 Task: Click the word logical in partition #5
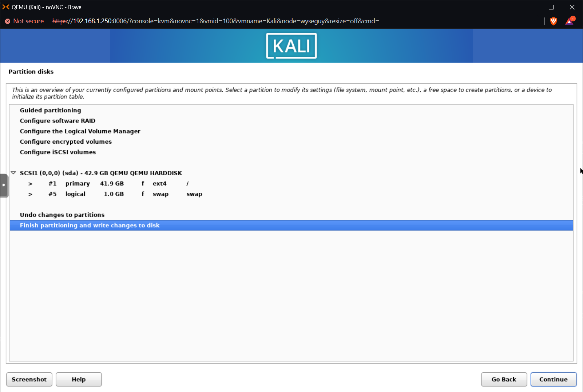[75, 194]
